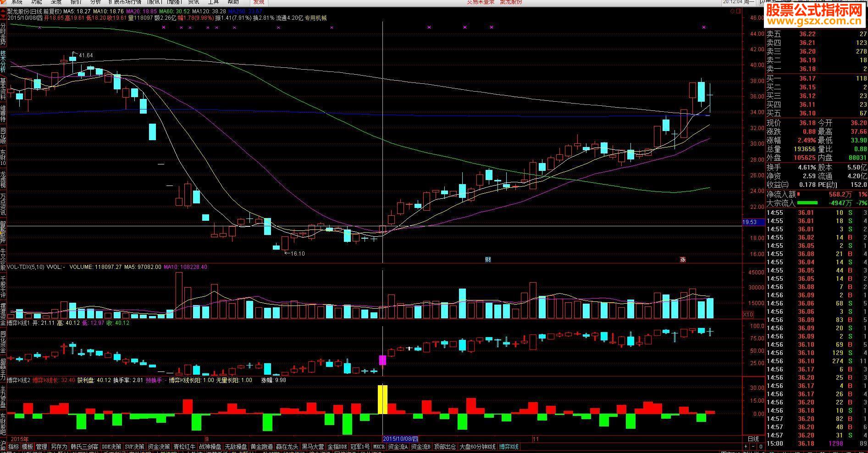This screenshot has width=868, height=453.
Task: Click the 发现 tab at top
Action: (259, 2)
